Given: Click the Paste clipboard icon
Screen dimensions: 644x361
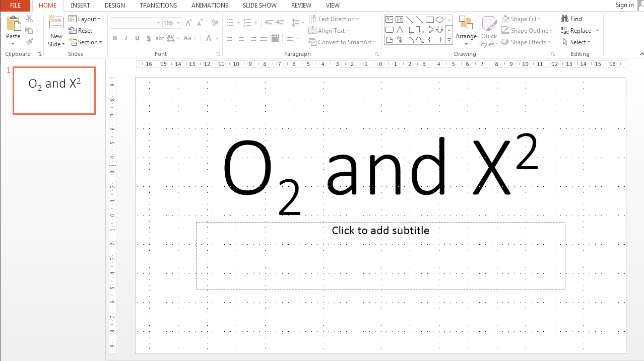Looking at the screenshot, I should point(13,24).
